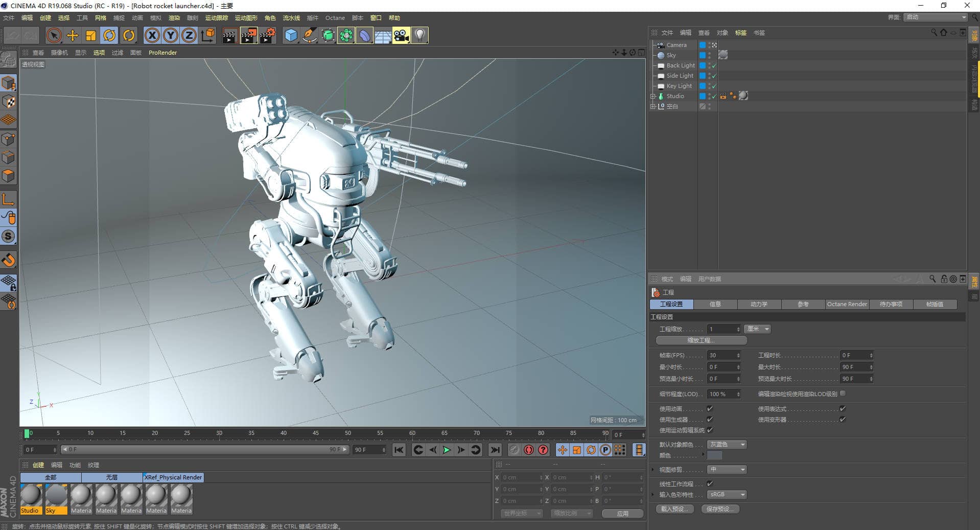This screenshot has width=980, height=530.
Task: Select XRef_Physical Render layer tab
Action: [173, 477]
